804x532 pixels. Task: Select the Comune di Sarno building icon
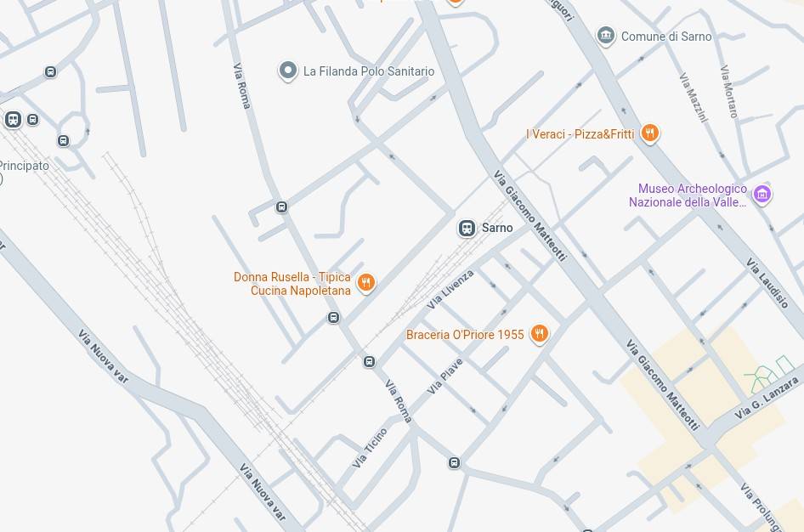click(606, 36)
